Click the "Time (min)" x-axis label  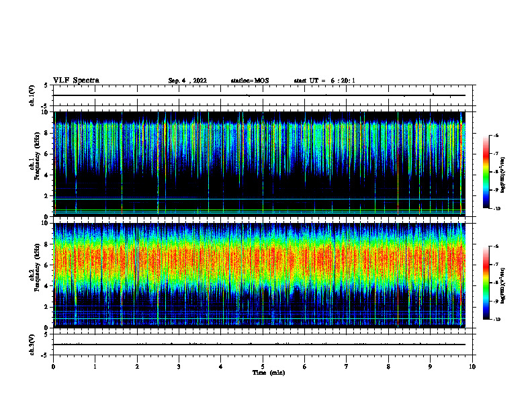pyautogui.click(x=269, y=373)
